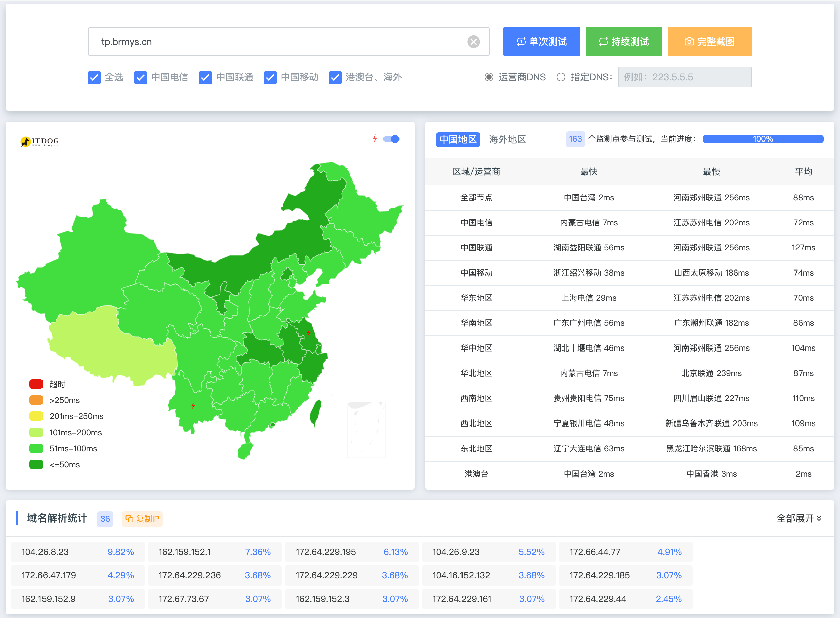
Task: Click the 区域/运营商 column header
Action: click(476, 172)
